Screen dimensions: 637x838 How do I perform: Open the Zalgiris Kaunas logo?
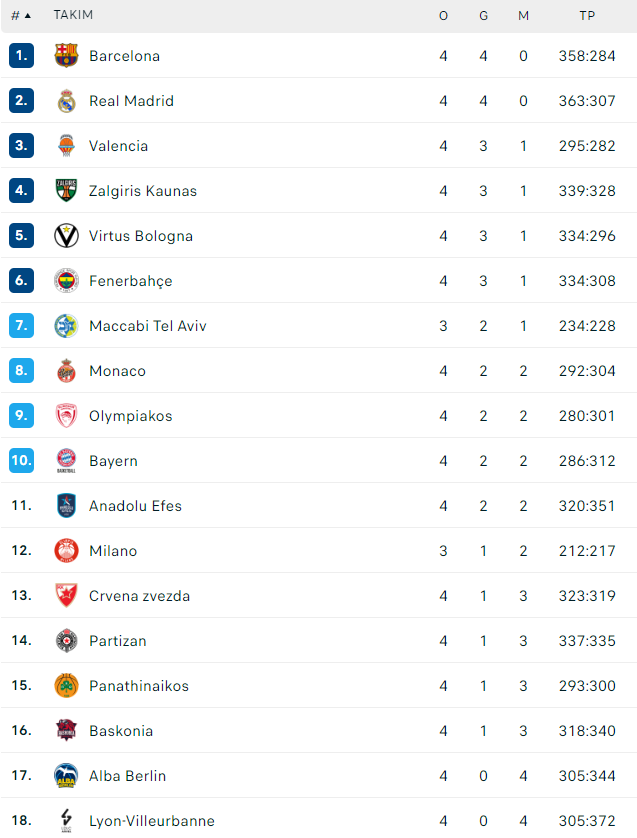click(66, 190)
